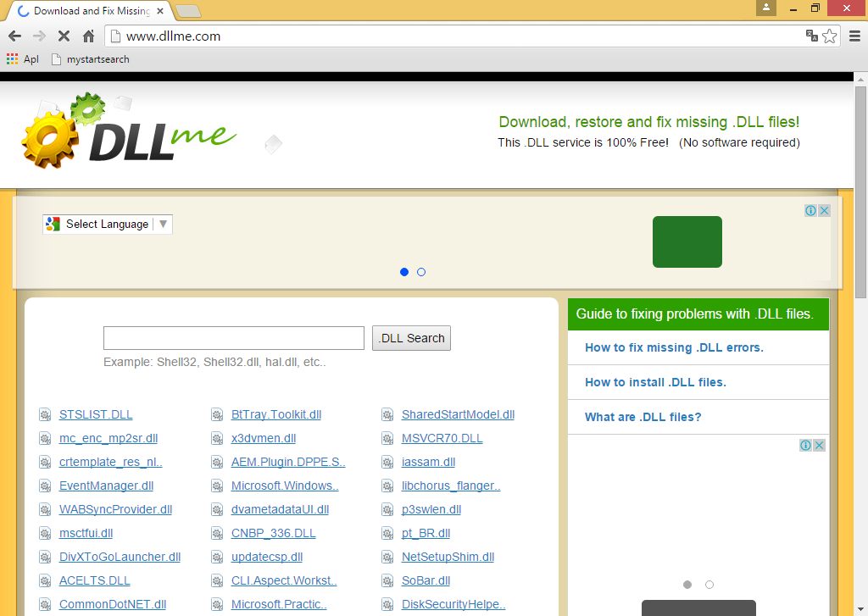Click the file icon beside pt_BR.dll
This screenshot has height=616, width=868.
coord(387,534)
